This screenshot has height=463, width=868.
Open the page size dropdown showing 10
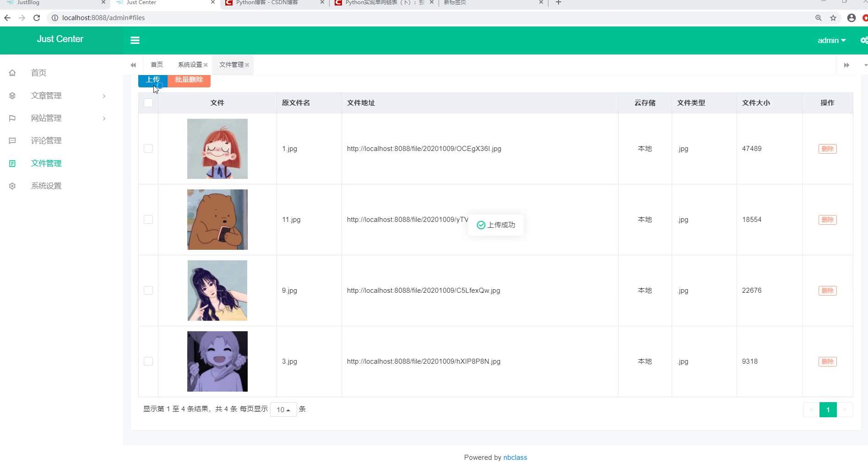pyautogui.click(x=283, y=409)
